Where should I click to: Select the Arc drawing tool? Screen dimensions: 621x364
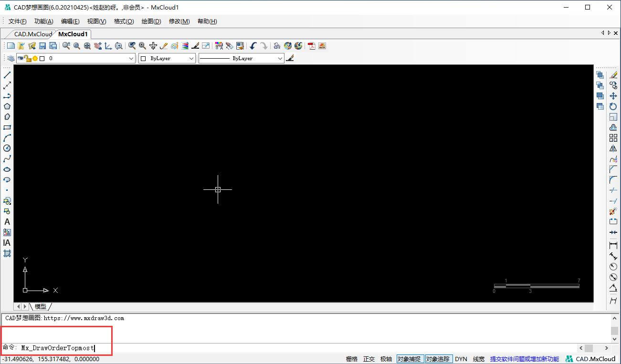tap(7, 138)
